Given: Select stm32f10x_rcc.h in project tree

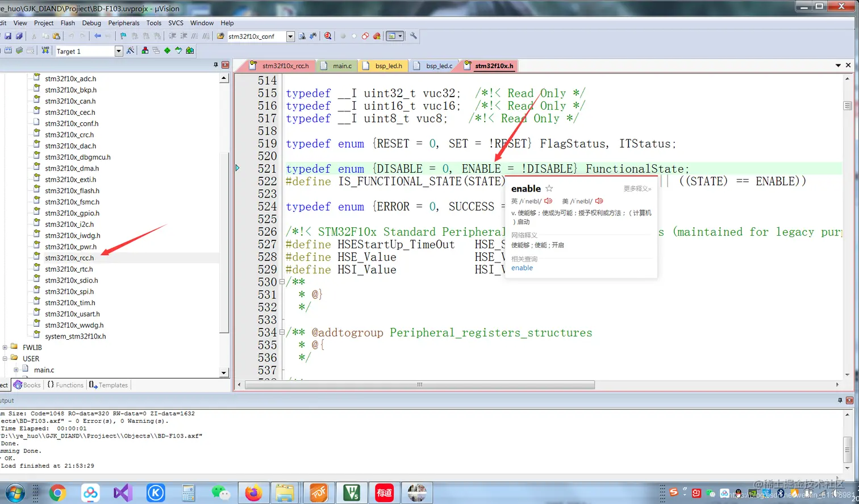Looking at the screenshot, I should tap(69, 258).
